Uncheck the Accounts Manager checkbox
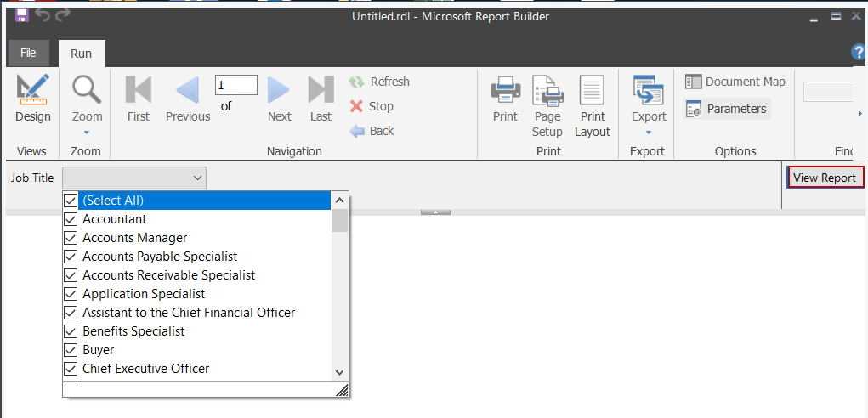Image resolution: width=868 pixels, height=418 pixels. pyautogui.click(x=71, y=238)
